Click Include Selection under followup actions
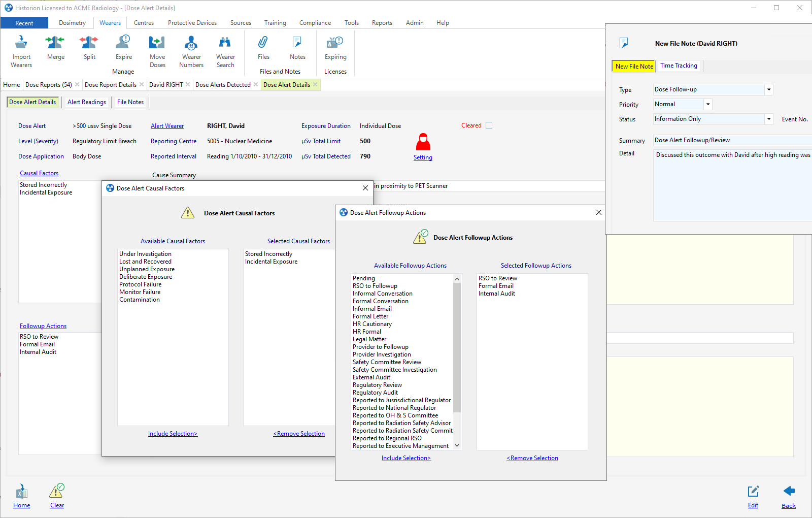The image size is (812, 518). [406, 458]
